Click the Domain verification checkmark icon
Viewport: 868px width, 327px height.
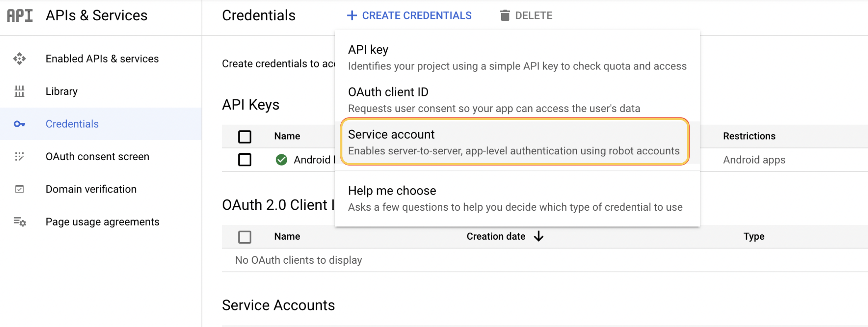(19, 189)
